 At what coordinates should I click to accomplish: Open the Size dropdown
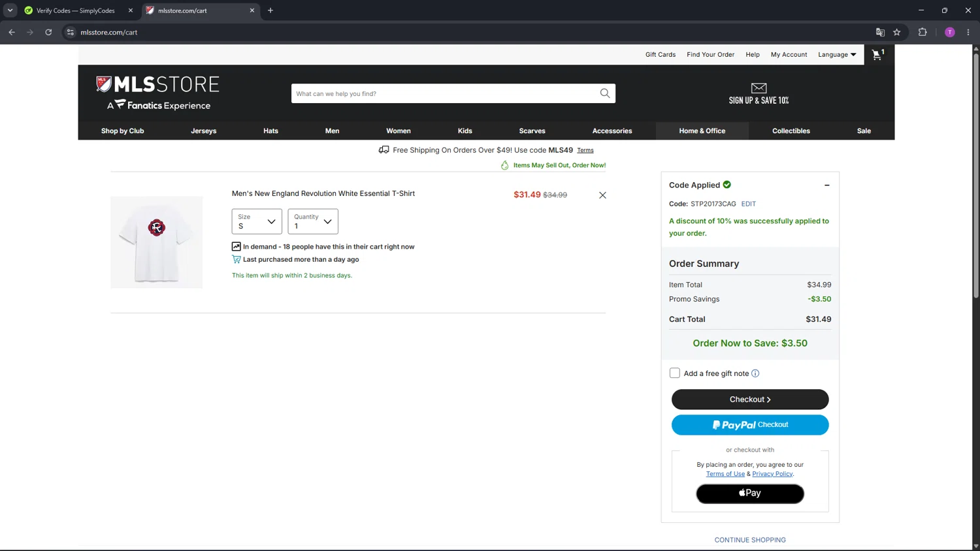257,221
